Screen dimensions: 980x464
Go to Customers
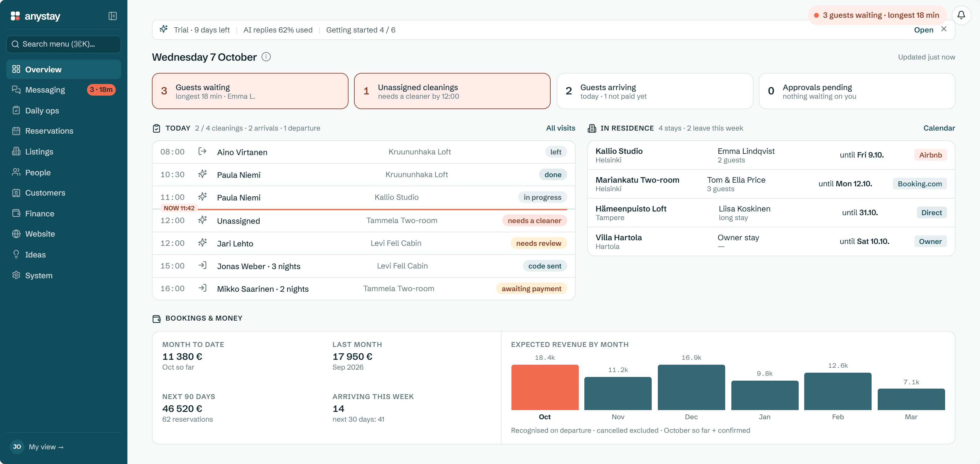coord(63,192)
